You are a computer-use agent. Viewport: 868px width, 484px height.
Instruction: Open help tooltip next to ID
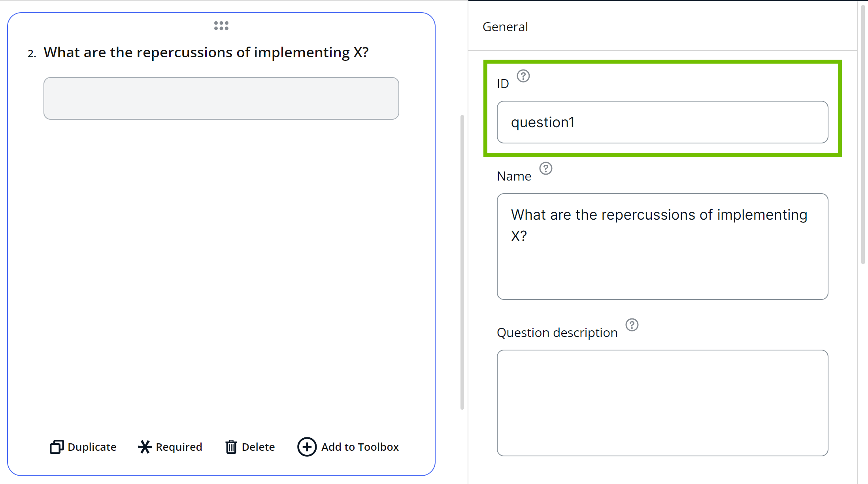click(x=523, y=76)
